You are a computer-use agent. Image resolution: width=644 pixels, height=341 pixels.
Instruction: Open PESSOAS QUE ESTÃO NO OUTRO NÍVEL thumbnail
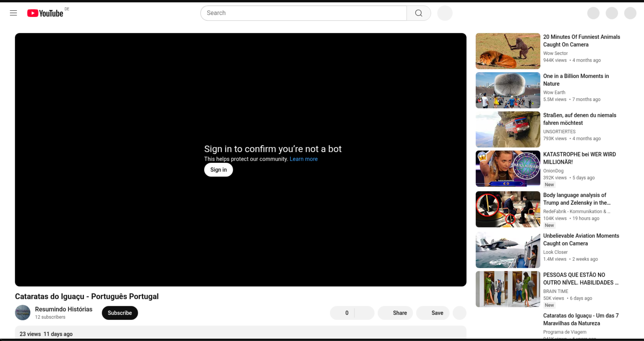click(508, 289)
